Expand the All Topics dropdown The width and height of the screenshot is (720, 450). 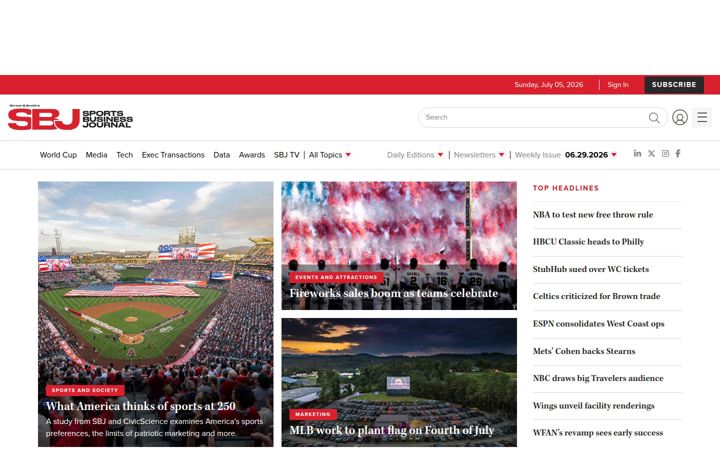[x=330, y=155]
